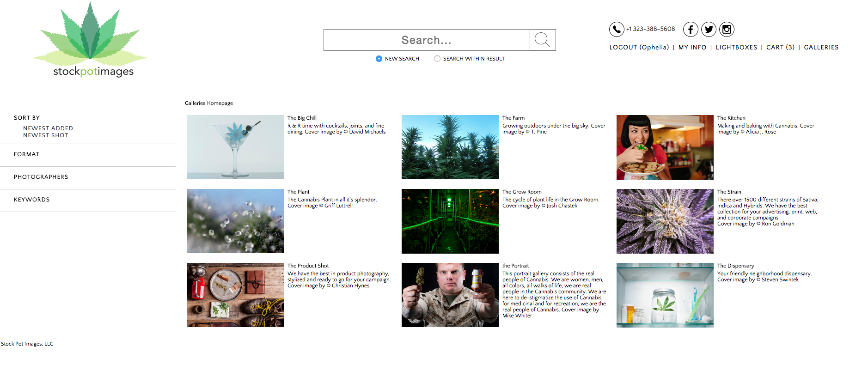Go to the Galleries menu item

821,47
